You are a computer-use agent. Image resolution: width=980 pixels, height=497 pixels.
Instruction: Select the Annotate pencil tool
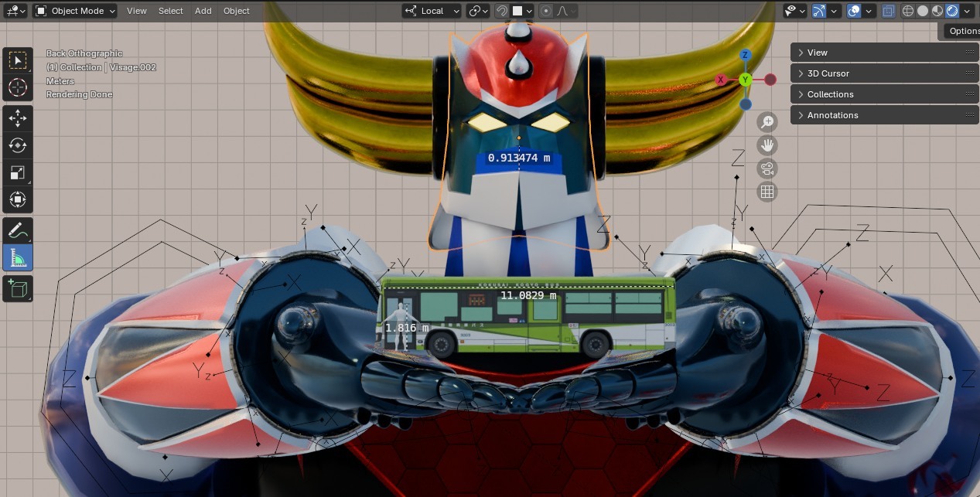pos(18,230)
